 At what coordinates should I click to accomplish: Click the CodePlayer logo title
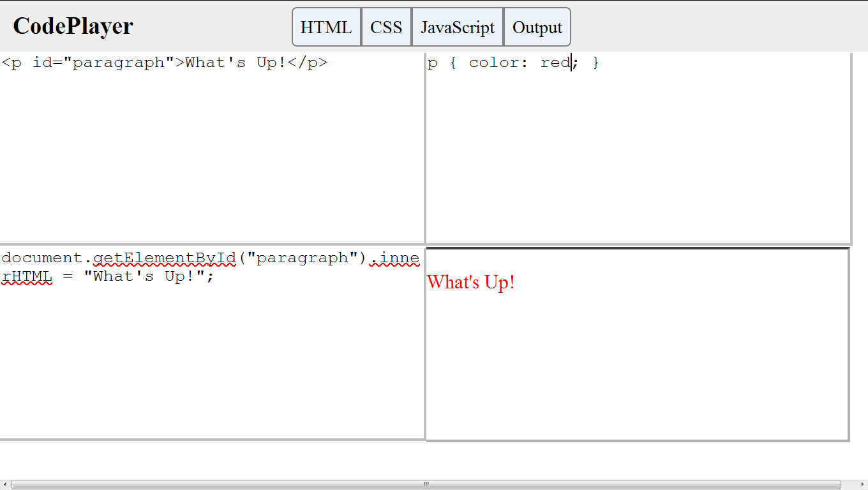(73, 26)
